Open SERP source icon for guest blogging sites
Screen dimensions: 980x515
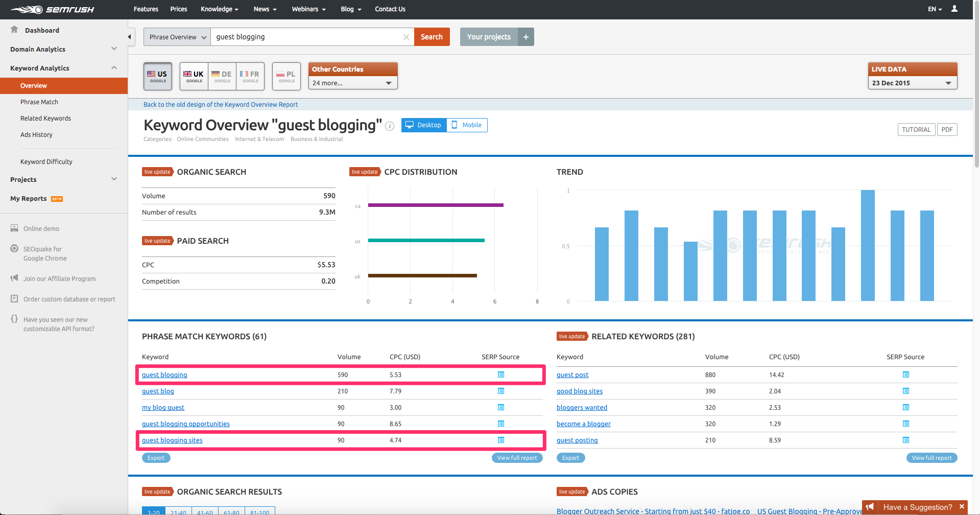(x=501, y=440)
